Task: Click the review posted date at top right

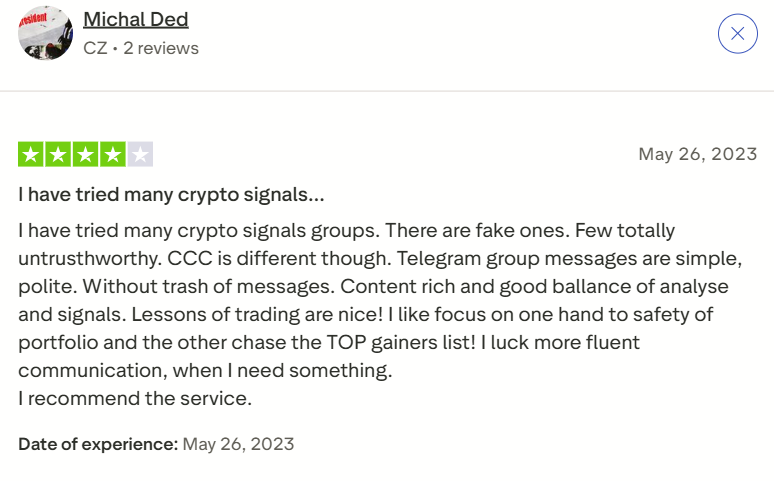Action: [697, 154]
